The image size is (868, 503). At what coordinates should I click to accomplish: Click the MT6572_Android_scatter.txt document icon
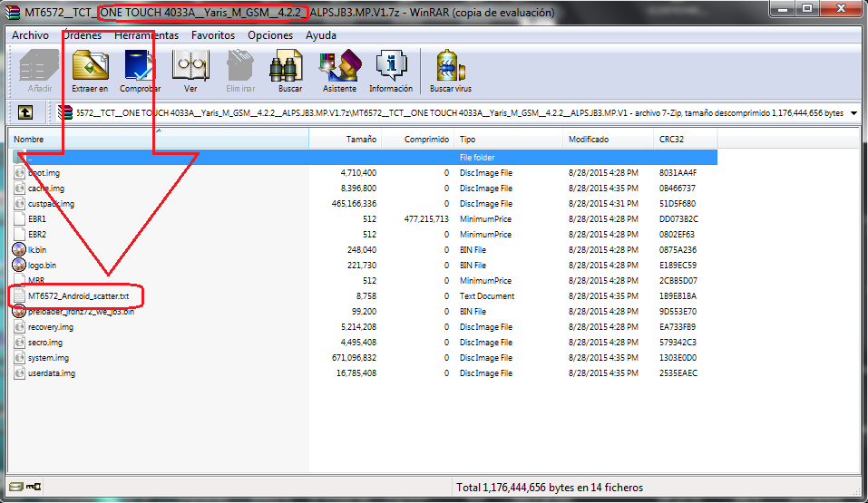click(19, 296)
